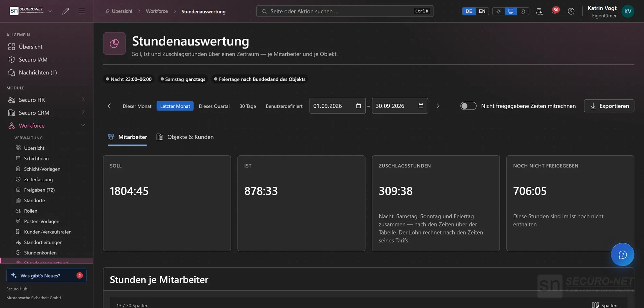The width and height of the screenshot is (644, 308).
Task: Open the user management icon
Action: (x=539, y=11)
